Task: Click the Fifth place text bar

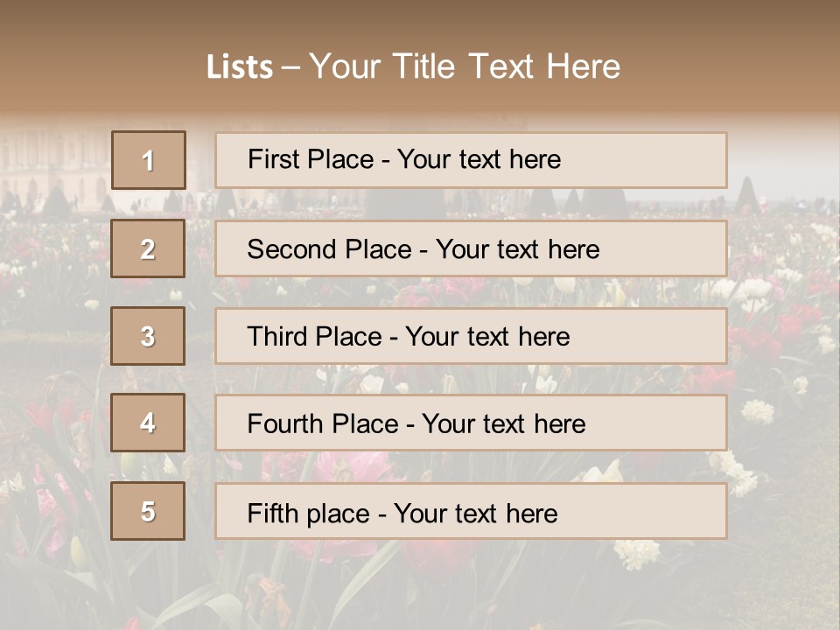Action: (471, 512)
